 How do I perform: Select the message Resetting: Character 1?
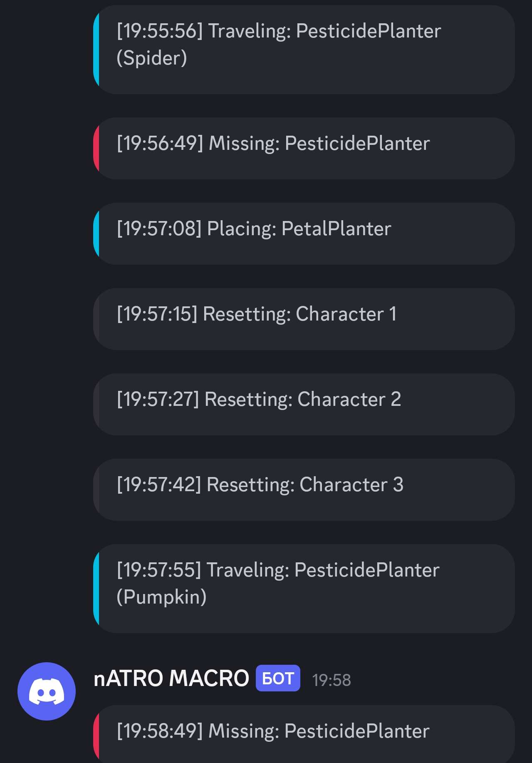[x=304, y=319]
